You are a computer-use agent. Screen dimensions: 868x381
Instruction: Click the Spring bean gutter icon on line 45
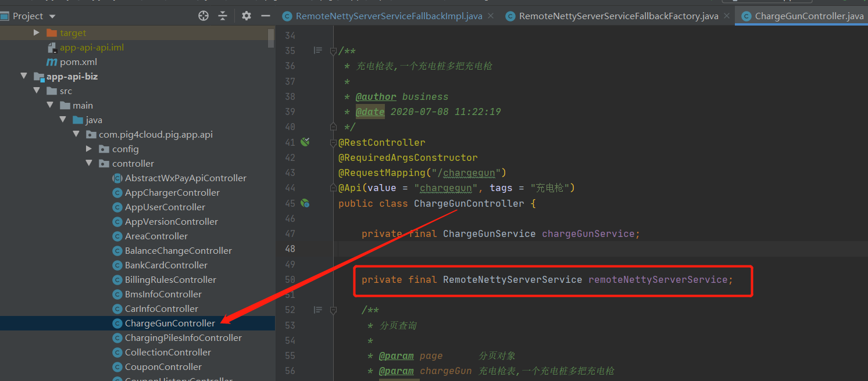click(305, 203)
